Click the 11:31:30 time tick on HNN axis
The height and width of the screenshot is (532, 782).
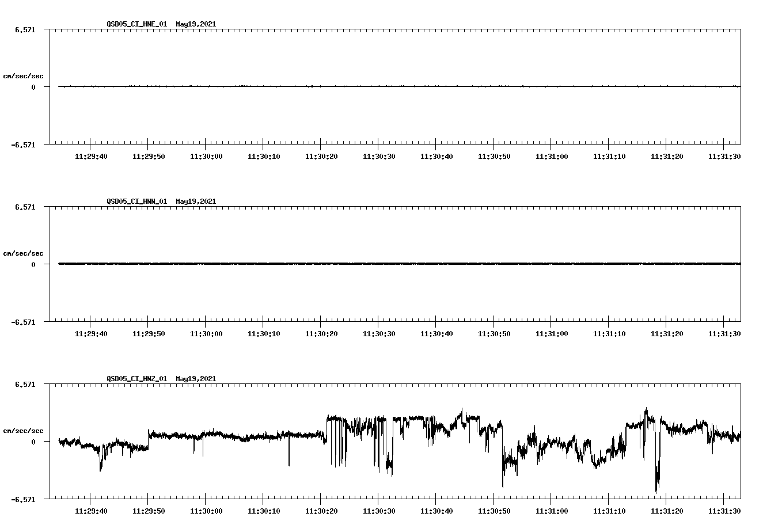coord(724,333)
